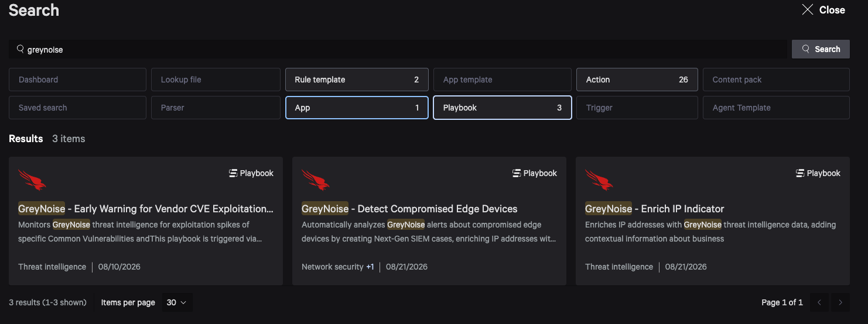Toggle the Trigger filter
Viewport: 868px width, 324px height.
[x=637, y=108]
